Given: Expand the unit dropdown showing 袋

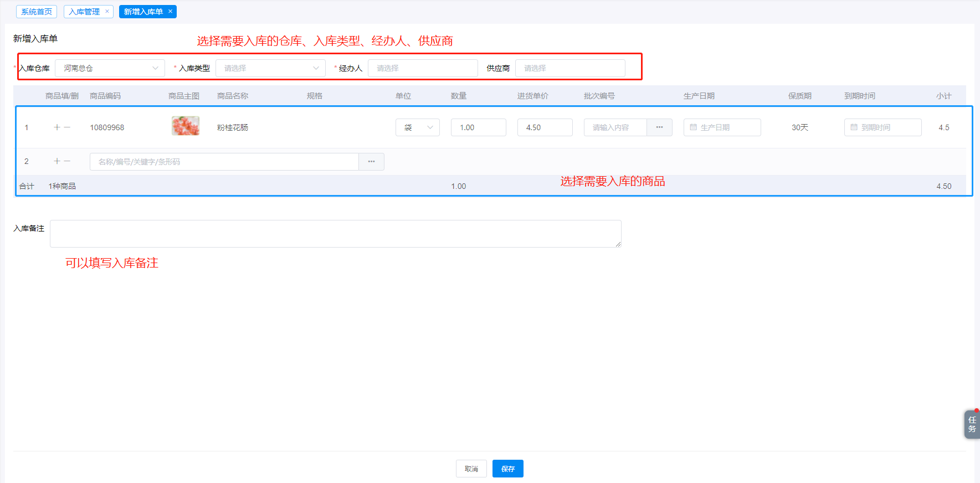Looking at the screenshot, I should click(417, 127).
